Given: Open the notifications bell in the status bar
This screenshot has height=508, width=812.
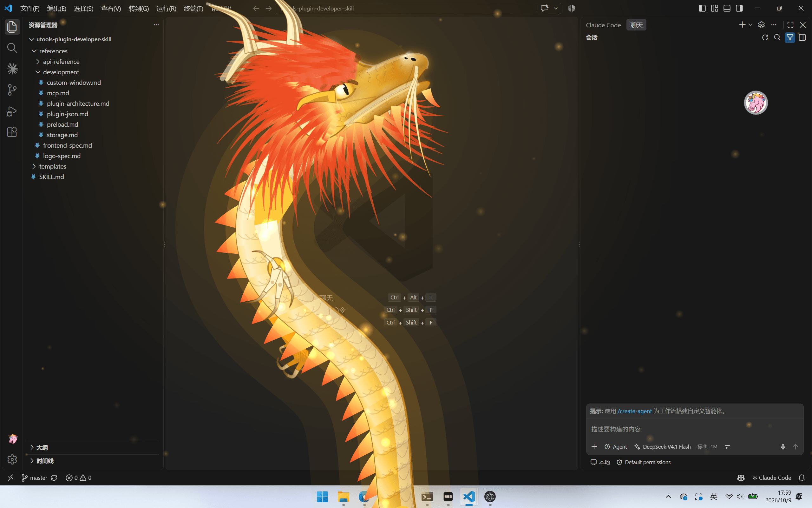Looking at the screenshot, I should pos(802,478).
